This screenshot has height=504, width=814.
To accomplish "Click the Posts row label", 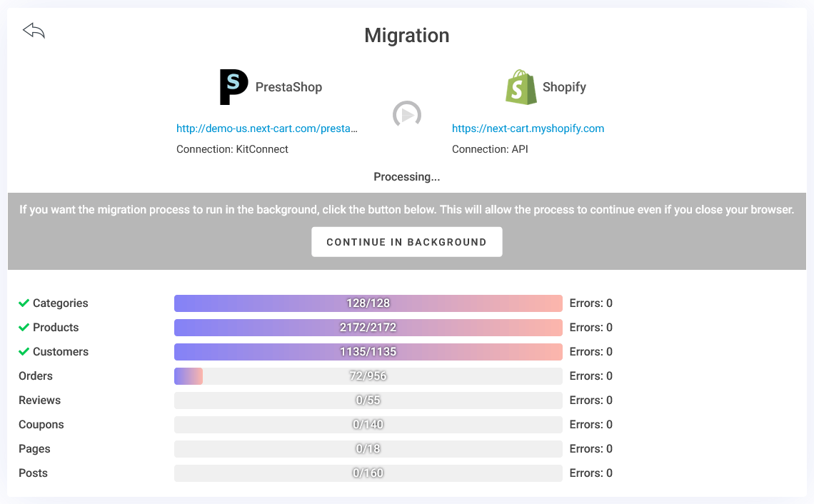I will coord(33,473).
